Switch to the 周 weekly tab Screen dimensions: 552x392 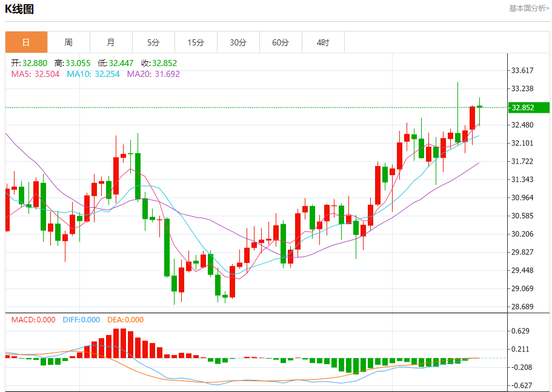pyautogui.click(x=68, y=42)
